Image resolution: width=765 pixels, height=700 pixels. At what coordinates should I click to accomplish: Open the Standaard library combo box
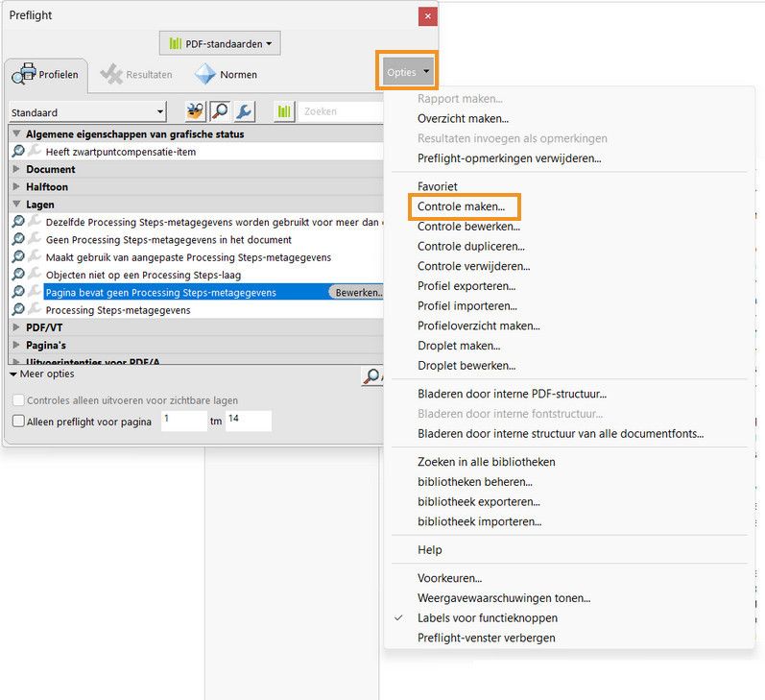(87, 112)
